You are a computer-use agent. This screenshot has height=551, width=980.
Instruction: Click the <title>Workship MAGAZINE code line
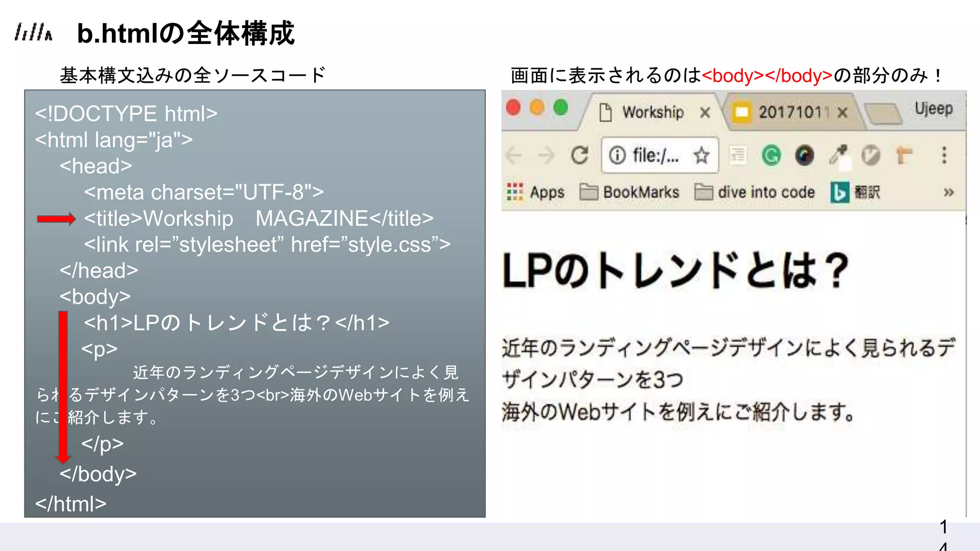259,219
